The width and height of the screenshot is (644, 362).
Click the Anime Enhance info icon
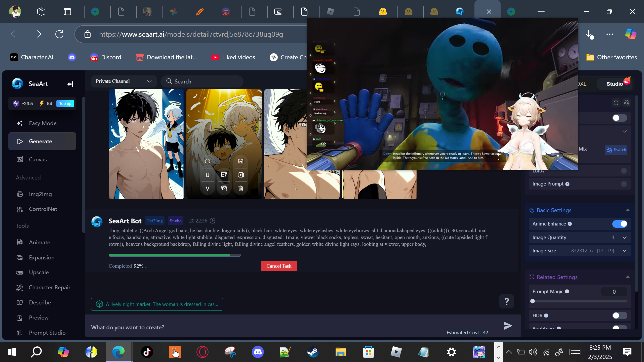[570, 224]
